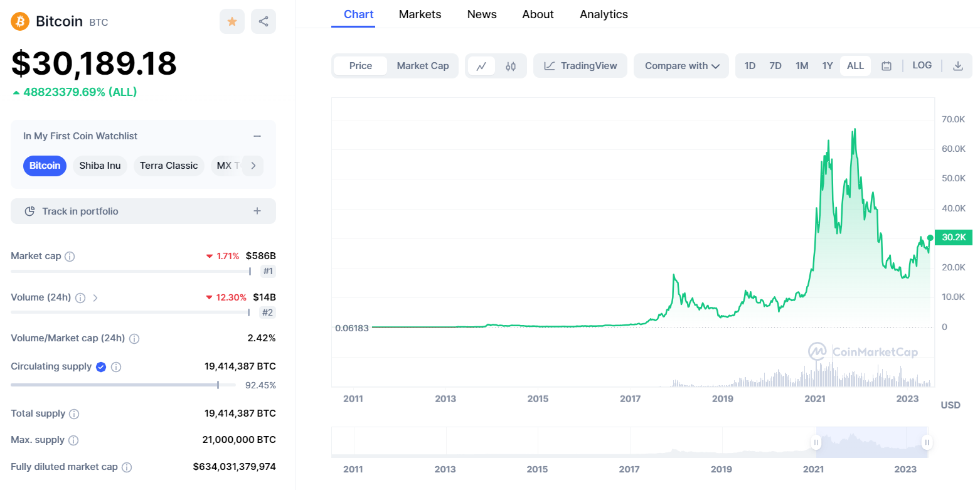This screenshot has height=490, width=980.
Task: Open the TradingView chart button
Action: (580, 66)
